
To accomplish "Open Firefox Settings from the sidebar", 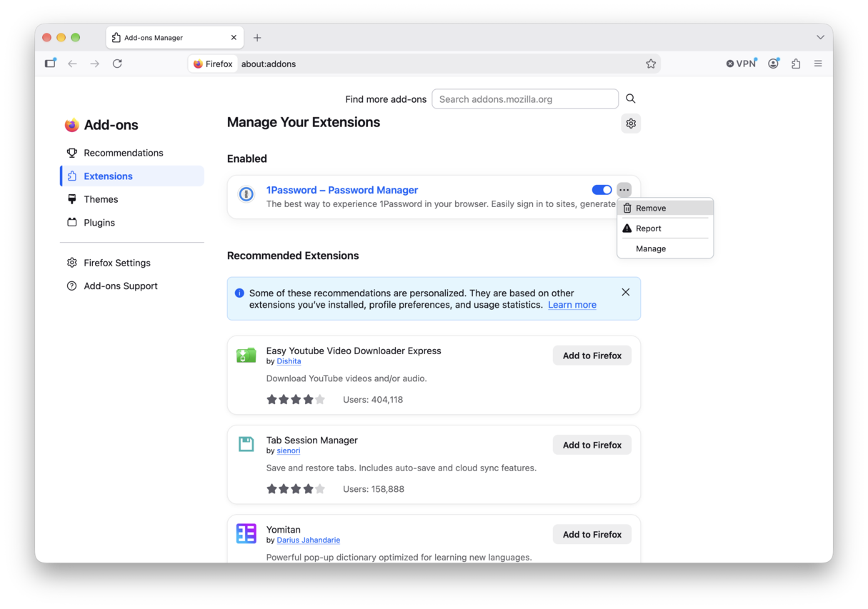I will (x=132, y=263).
